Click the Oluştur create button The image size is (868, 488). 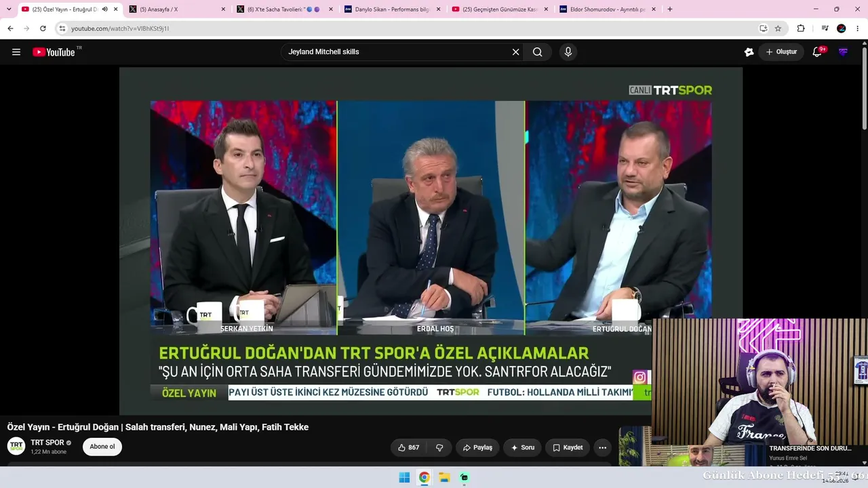pyautogui.click(x=781, y=52)
